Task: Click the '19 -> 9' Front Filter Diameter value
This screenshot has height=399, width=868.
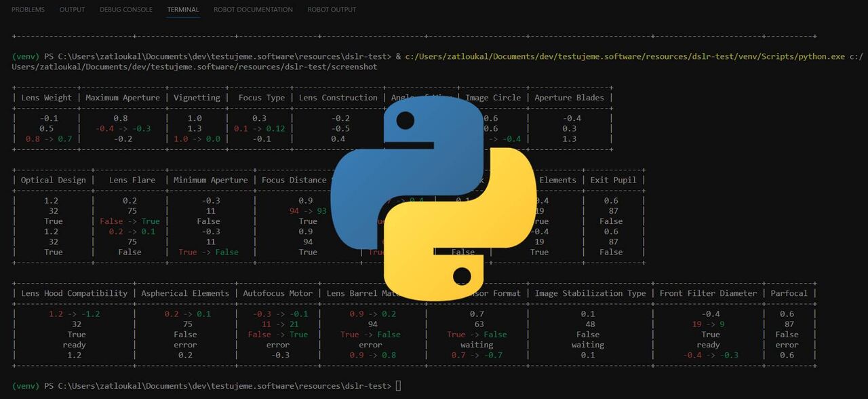Action: click(708, 324)
